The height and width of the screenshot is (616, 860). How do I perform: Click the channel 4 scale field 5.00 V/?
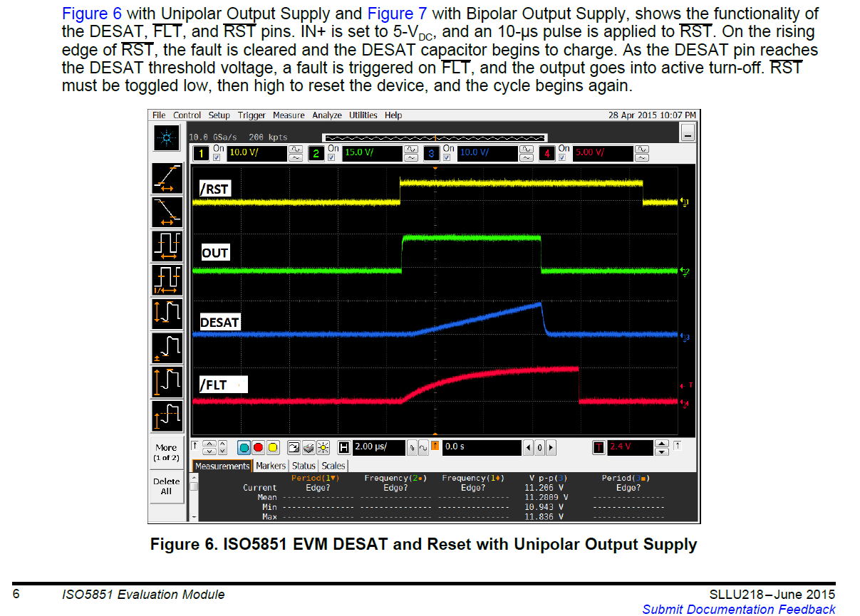(x=603, y=153)
